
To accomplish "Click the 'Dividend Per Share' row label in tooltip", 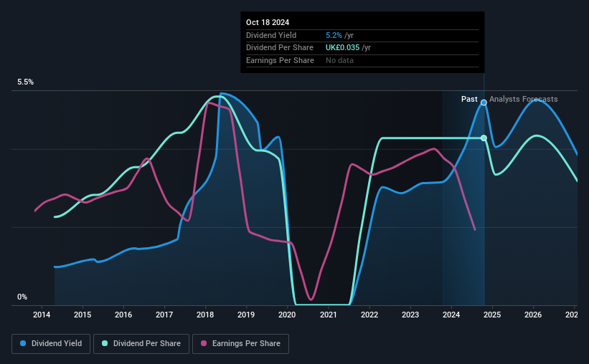I will click(280, 48).
